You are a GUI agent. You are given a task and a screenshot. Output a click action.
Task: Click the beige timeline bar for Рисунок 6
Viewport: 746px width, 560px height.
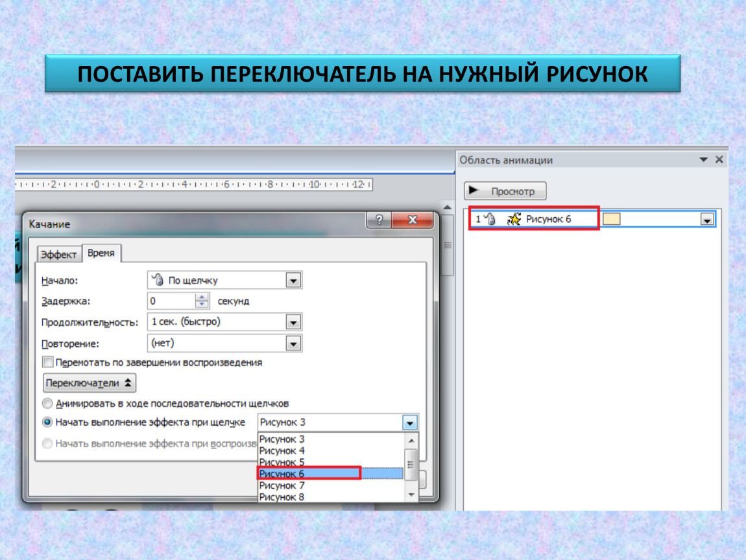click(611, 220)
